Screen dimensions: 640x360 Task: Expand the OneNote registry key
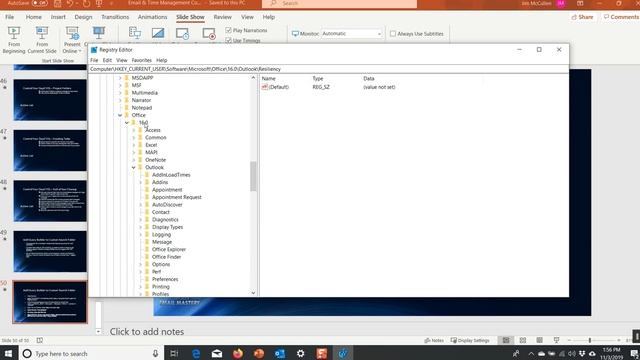coord(133,160)
